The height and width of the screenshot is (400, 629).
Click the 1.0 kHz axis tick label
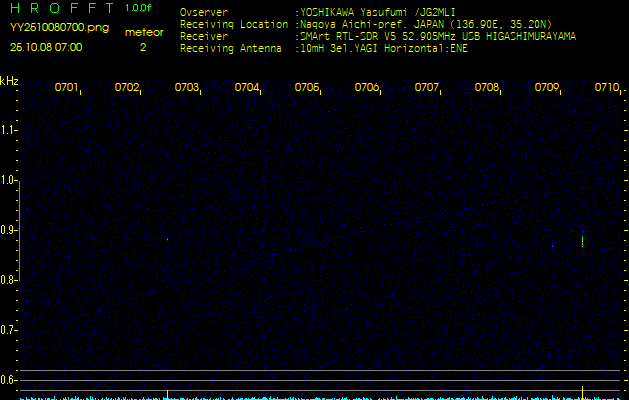click(x=8, y=180)
